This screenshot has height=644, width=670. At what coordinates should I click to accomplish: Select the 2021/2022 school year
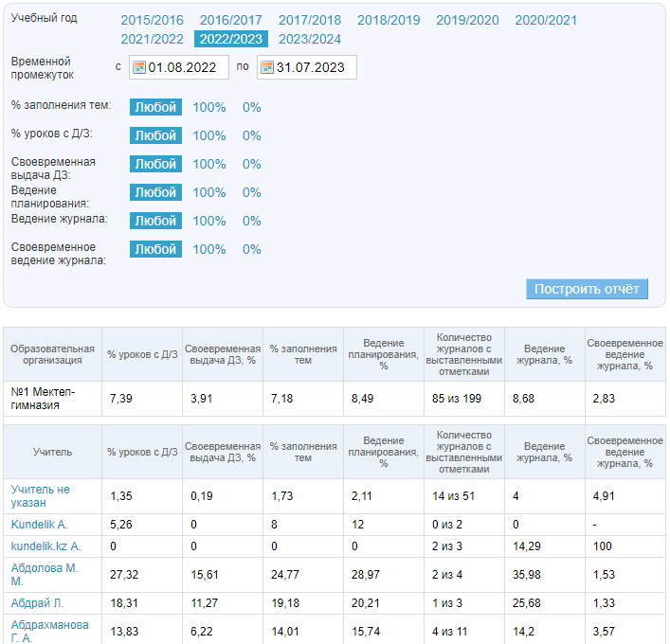pyautogui.click(x=152, y=39)
